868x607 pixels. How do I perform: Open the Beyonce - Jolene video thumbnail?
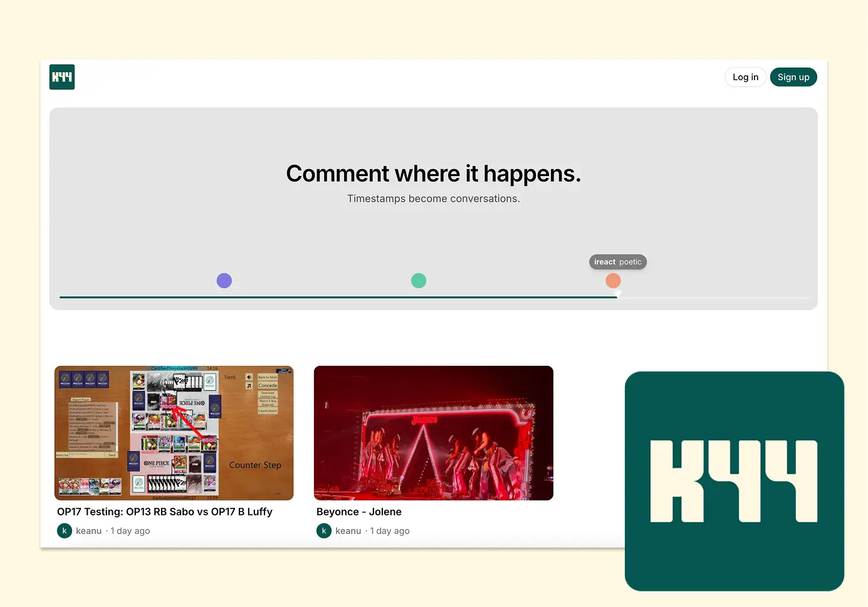tap(434, 433)
